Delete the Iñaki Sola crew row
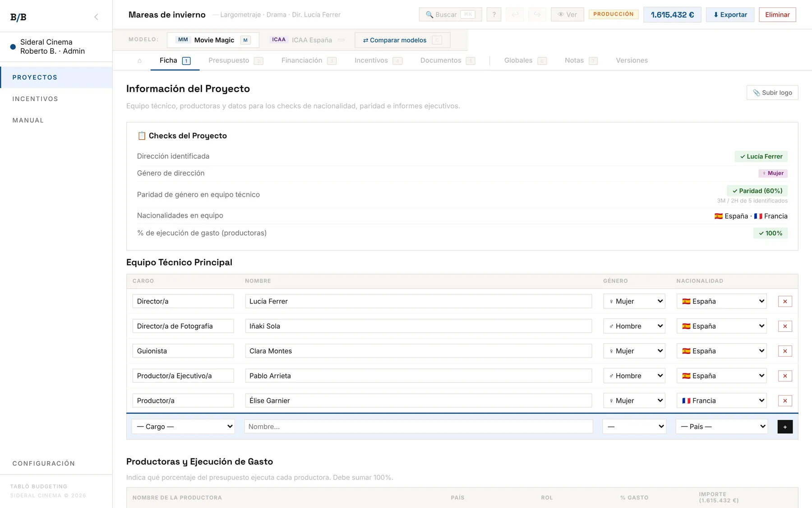The width and height of the screenshot is (812, 508). click(785, 326)
